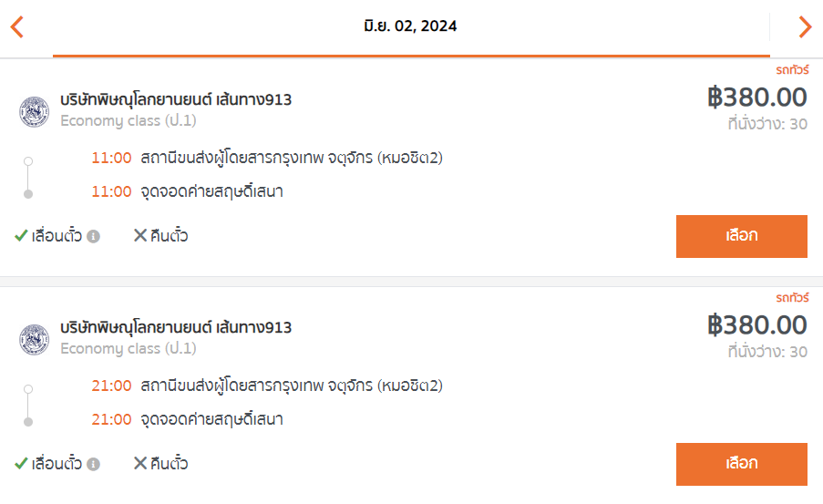
Task: Click operator logo of the 11:00 trip
Action: click(34, 111)
